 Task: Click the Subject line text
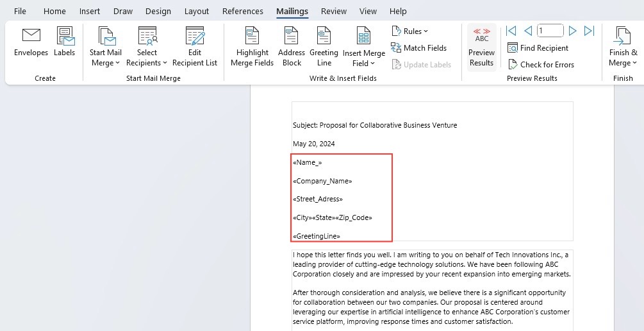[x=375, y=125]
